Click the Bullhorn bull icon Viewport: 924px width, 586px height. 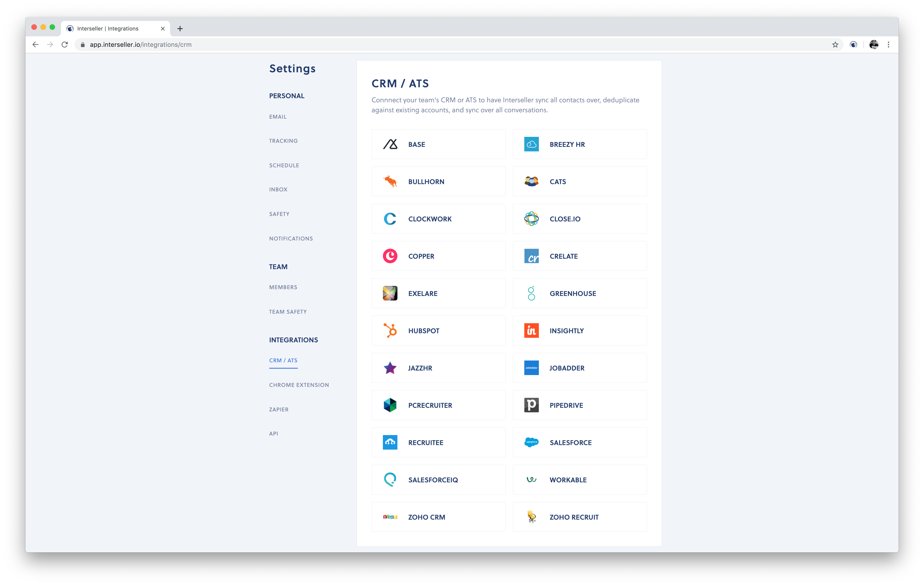click(x=390, y=181)
